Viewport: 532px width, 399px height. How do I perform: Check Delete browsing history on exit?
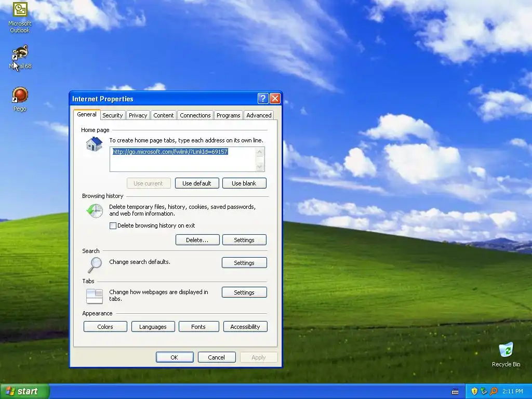point(113,225)
